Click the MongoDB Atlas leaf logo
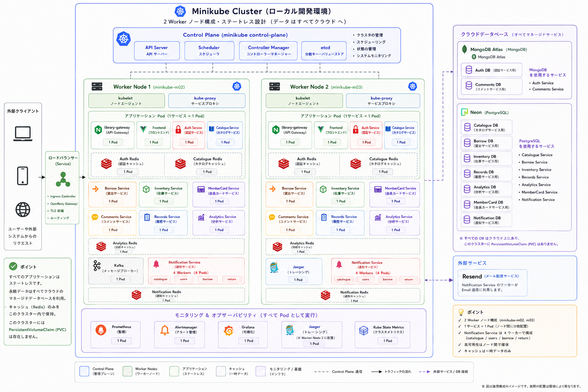This screenshot has height=392, width=588. click(464, 49)
